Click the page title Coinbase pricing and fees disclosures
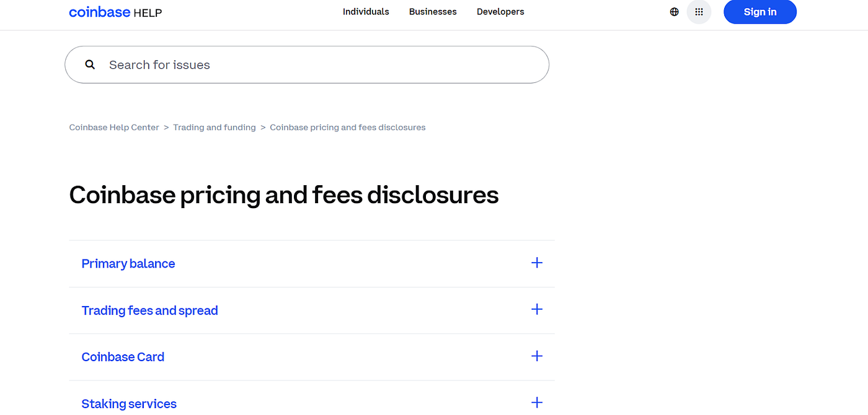Viewport: 868px width, 415px height. (x=284, y=195)
